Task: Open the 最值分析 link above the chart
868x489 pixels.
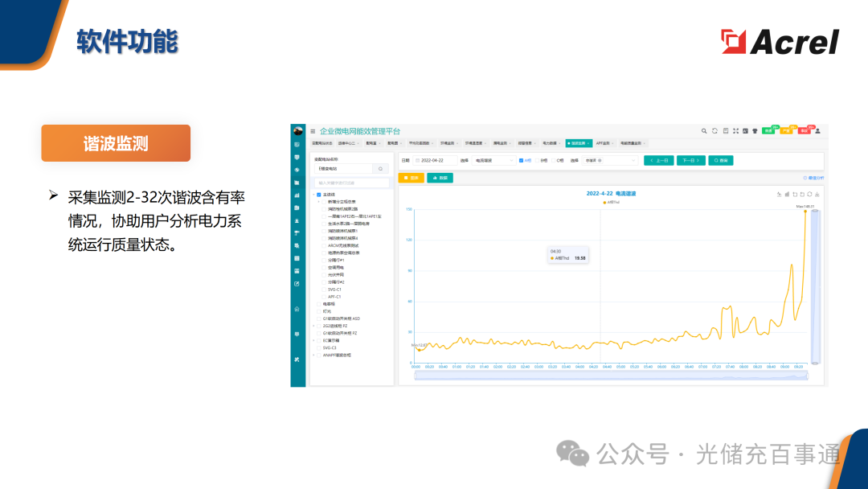Action: (813, 178)
